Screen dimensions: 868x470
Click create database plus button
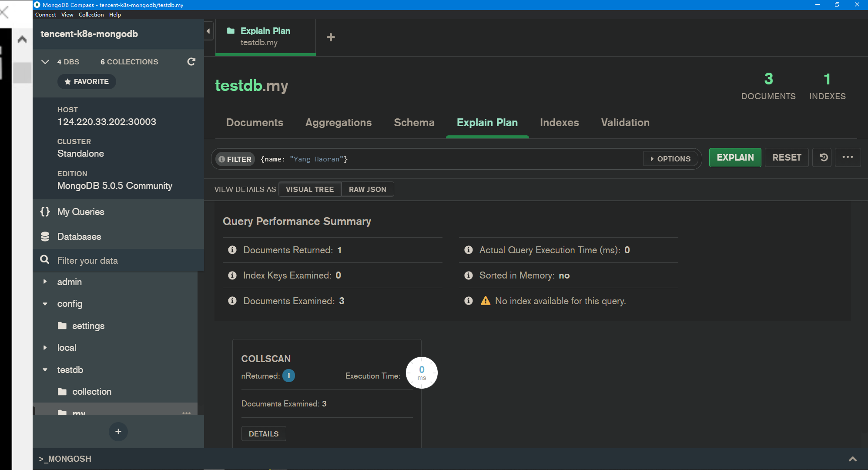tap(118, 432)
